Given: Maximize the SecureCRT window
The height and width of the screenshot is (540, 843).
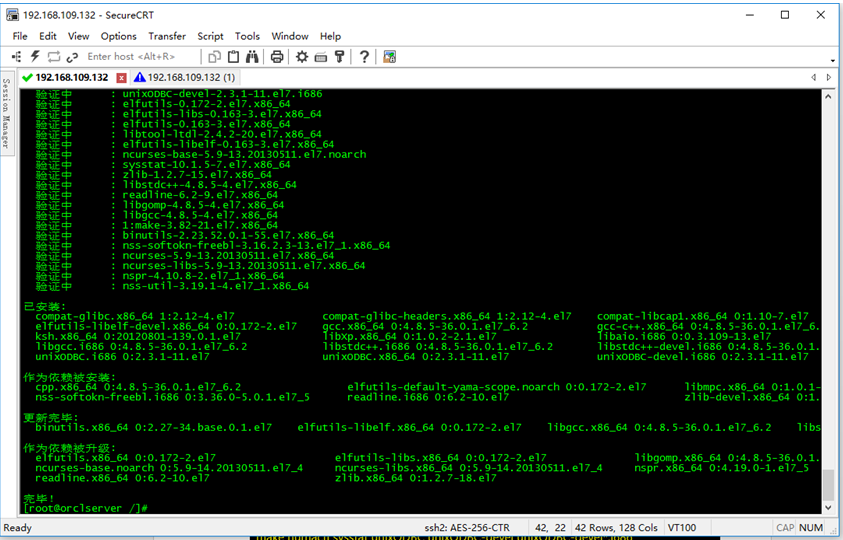Looking at the screenshot, I should pos(785,15).
